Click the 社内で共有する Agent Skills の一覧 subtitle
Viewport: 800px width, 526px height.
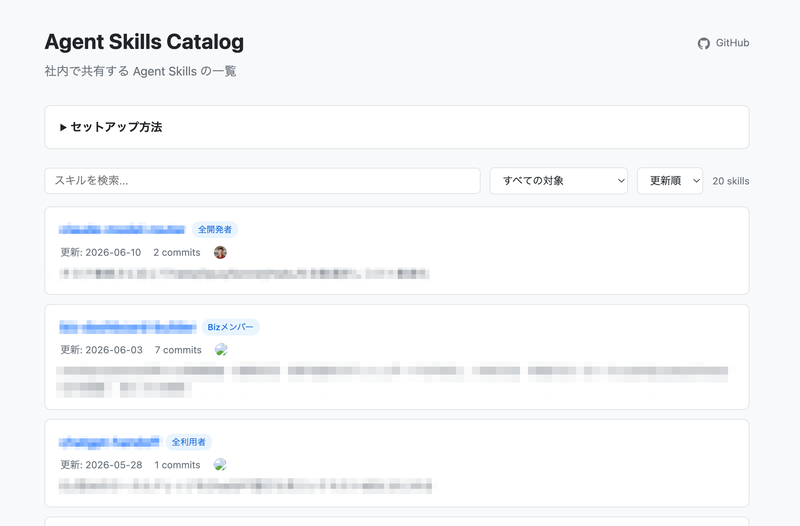[x=140, y=71]
